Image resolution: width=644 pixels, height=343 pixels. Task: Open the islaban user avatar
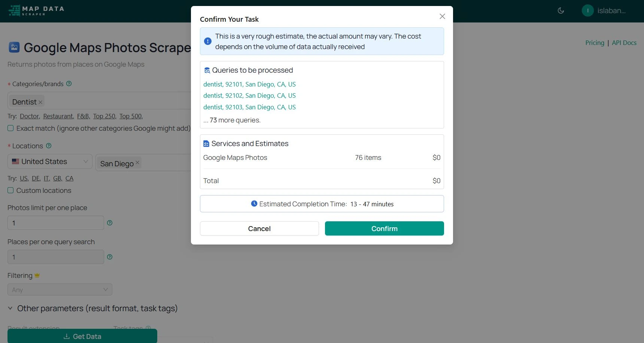coord(588,10)
